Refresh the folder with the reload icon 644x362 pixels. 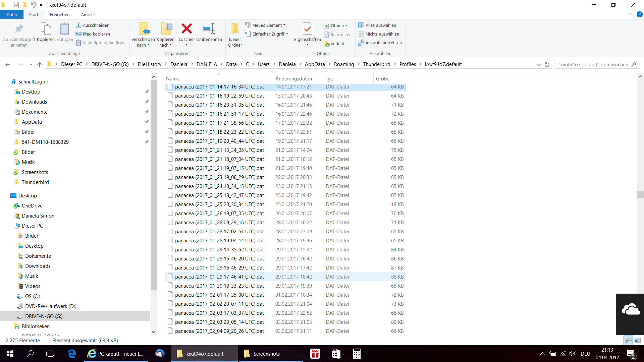point(547,64)
